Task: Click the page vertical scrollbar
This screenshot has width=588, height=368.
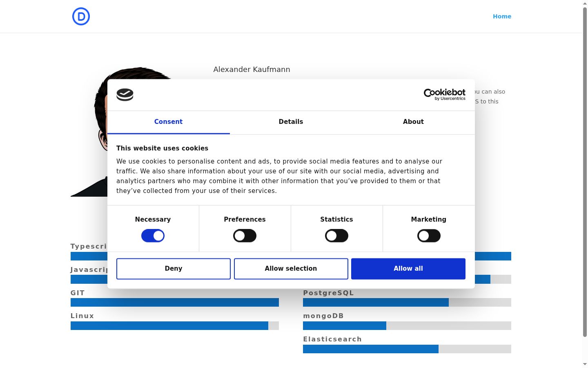Action: [x=585, y=172]
